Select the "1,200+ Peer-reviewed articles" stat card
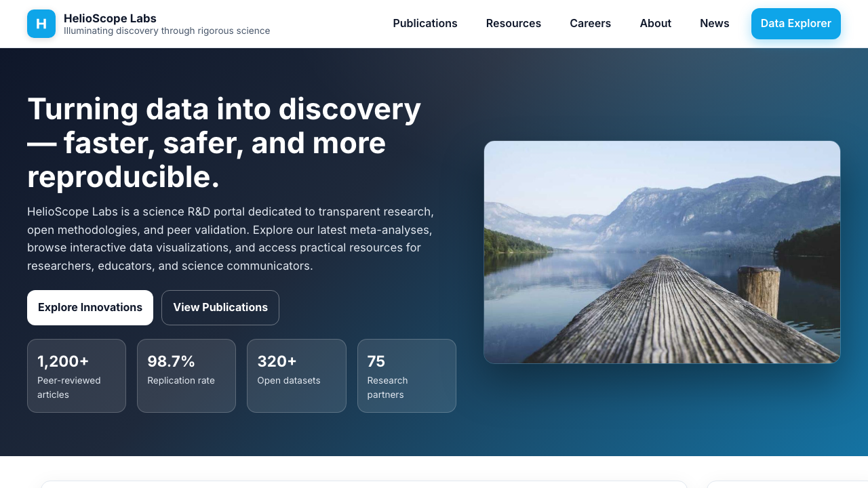 (76, 375)
